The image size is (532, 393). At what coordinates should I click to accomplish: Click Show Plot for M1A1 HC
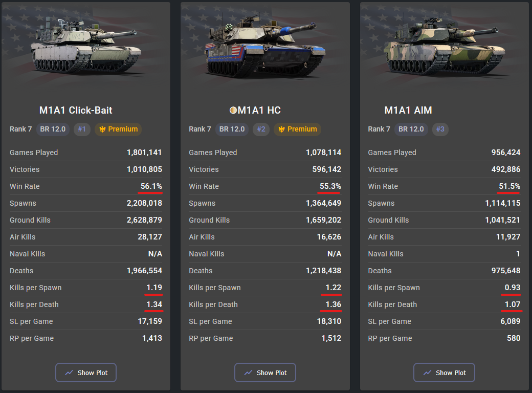coord(265,373)
